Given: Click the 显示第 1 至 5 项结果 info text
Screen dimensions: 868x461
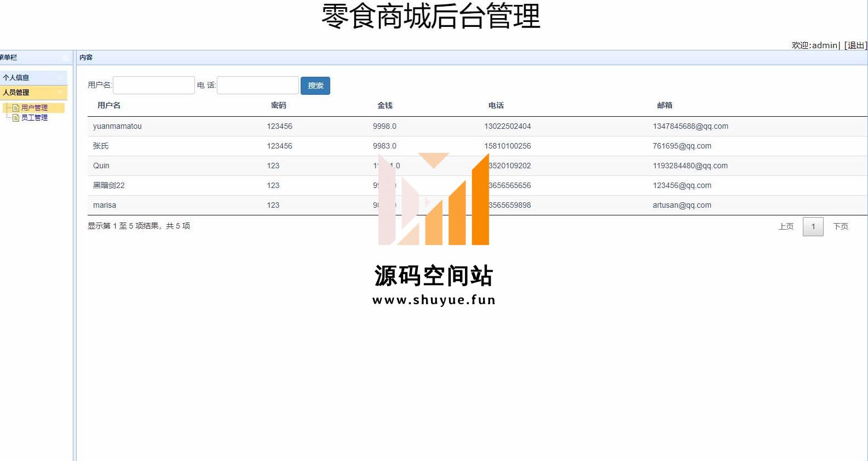Looking at the screenshot, I should pos(139,226).
